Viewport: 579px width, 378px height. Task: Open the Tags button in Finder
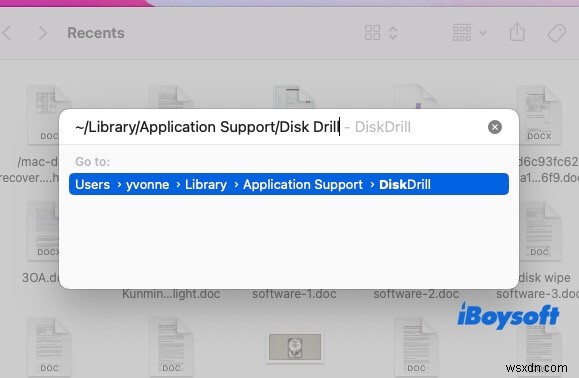point(556,33)
